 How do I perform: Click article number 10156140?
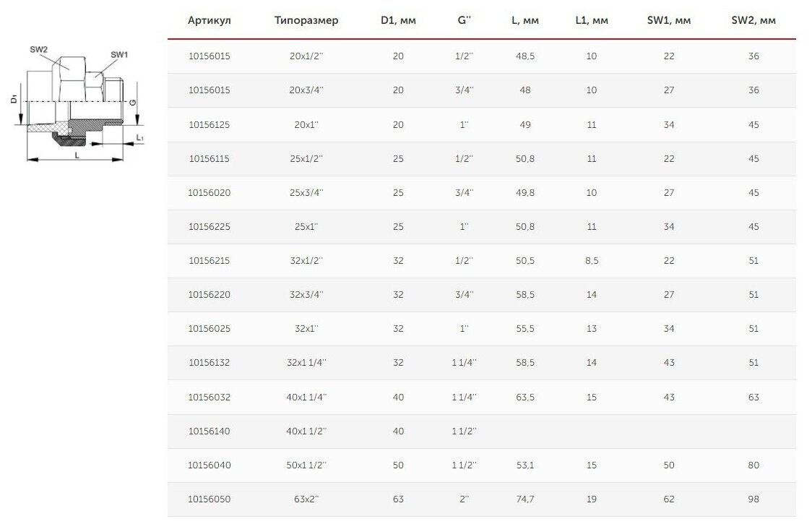210,431
